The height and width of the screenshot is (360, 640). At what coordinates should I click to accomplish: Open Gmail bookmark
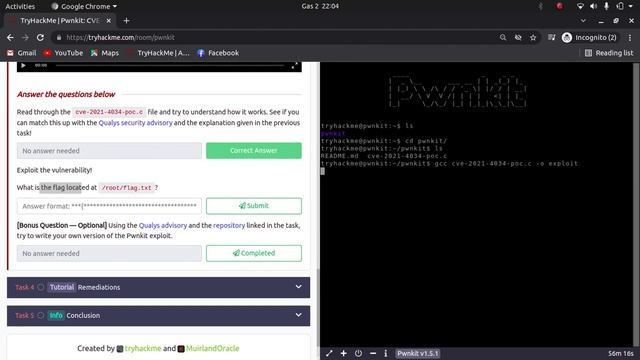pos(22,53)
